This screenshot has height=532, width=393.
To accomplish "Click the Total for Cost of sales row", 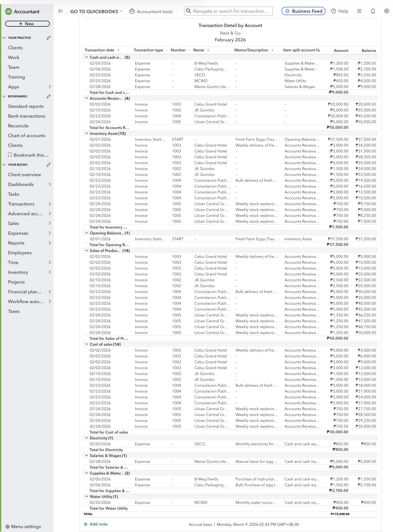I will click(x=230, y=432).
